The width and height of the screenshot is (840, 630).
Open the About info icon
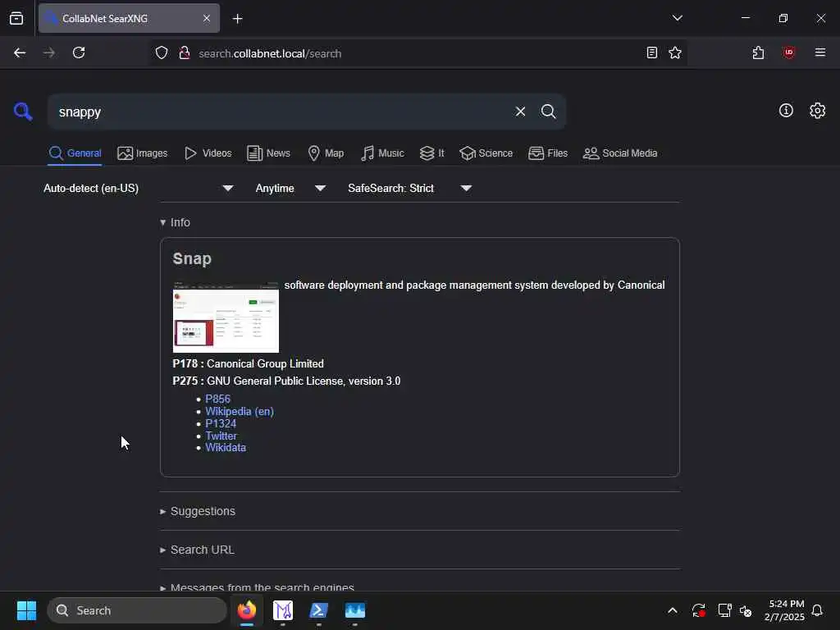[786, 111]
